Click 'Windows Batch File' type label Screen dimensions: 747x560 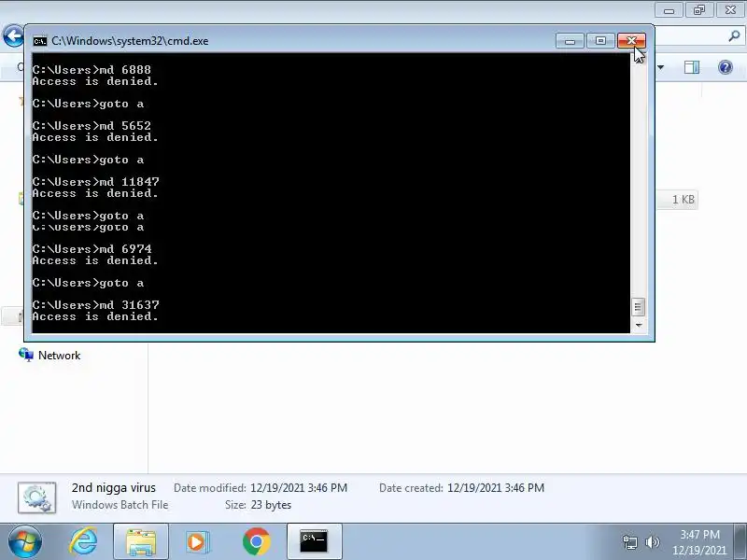click(x=120, y=505)
